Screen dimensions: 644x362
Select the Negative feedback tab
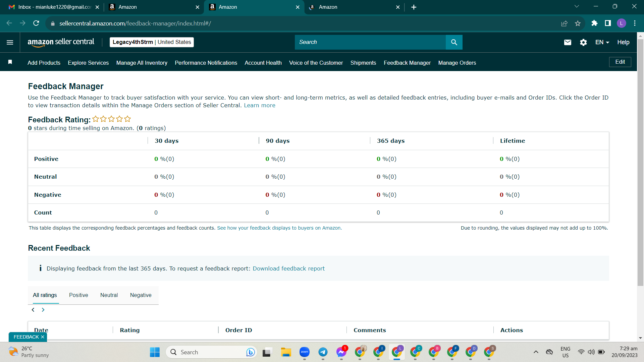pyautogui.click(x=141, y=295)
